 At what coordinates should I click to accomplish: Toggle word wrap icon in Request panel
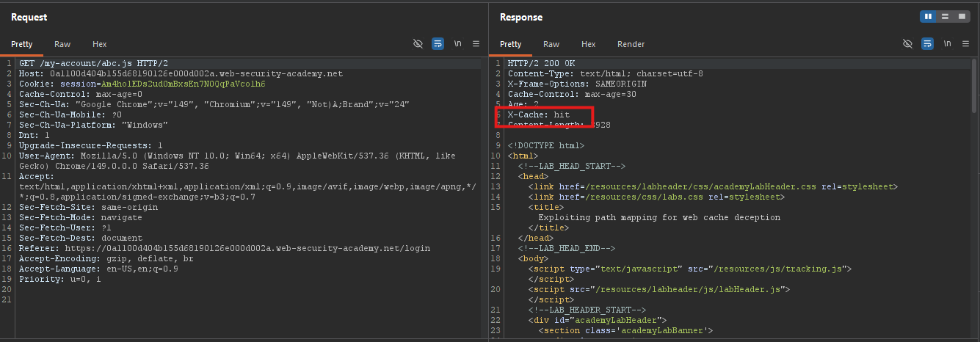pyautogui.click(x=438, y=44)
